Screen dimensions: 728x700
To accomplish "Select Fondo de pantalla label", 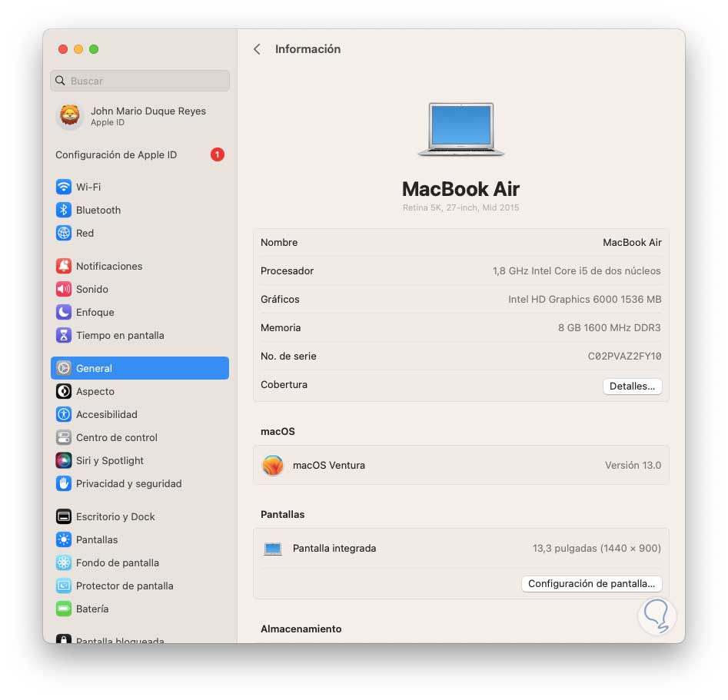I will coord(118,563).
